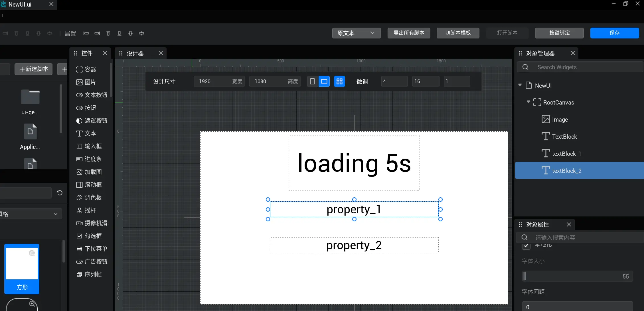Add the 广告按钮 ad button widget
Viewport: 644px width, 311px height.
click(92, 262)
